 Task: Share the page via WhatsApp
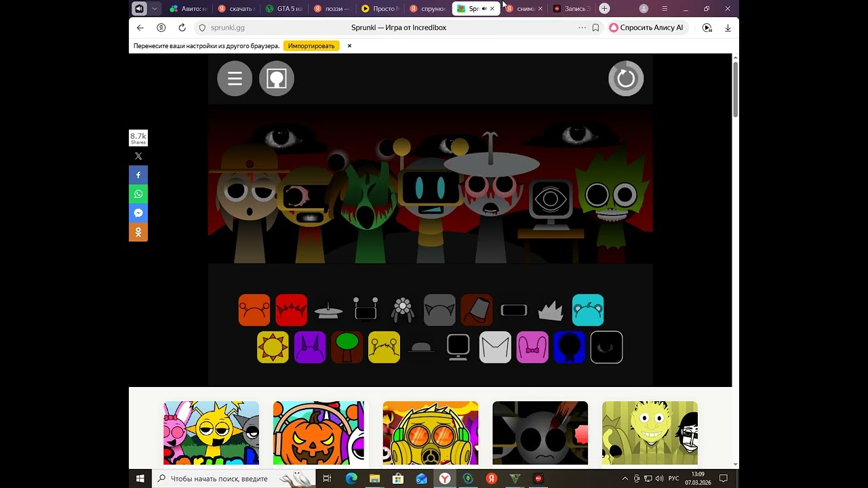(x=138, y=194)
